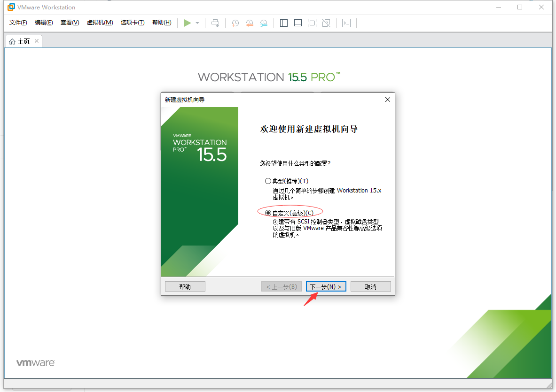
Task: Click the home icon on 主页 tab
Action: [x=12, y=41]
